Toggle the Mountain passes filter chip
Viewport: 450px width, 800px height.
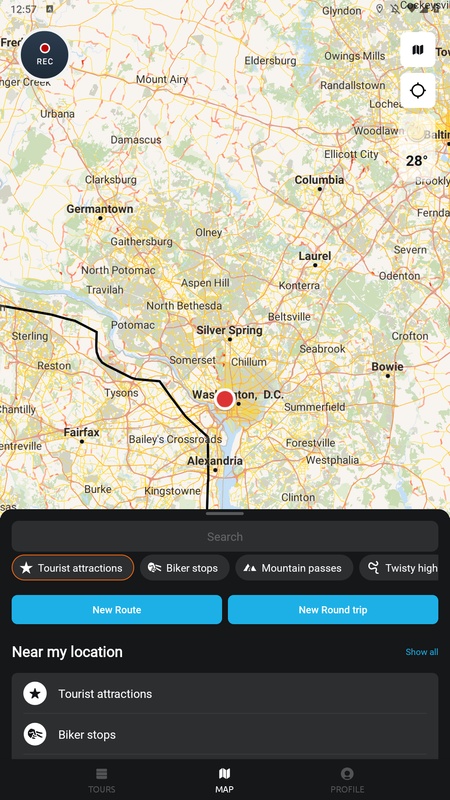pos(294,568)
